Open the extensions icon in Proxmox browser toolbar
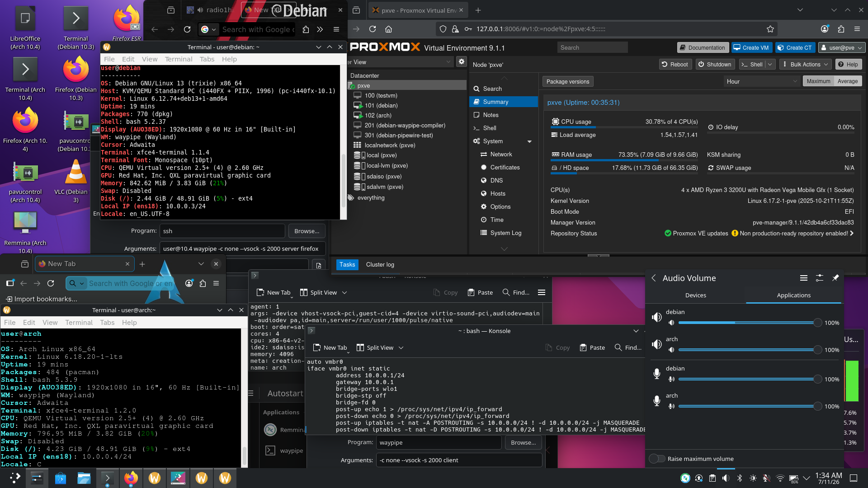Viewport: 868px width, 488px height. click(841, 29)
